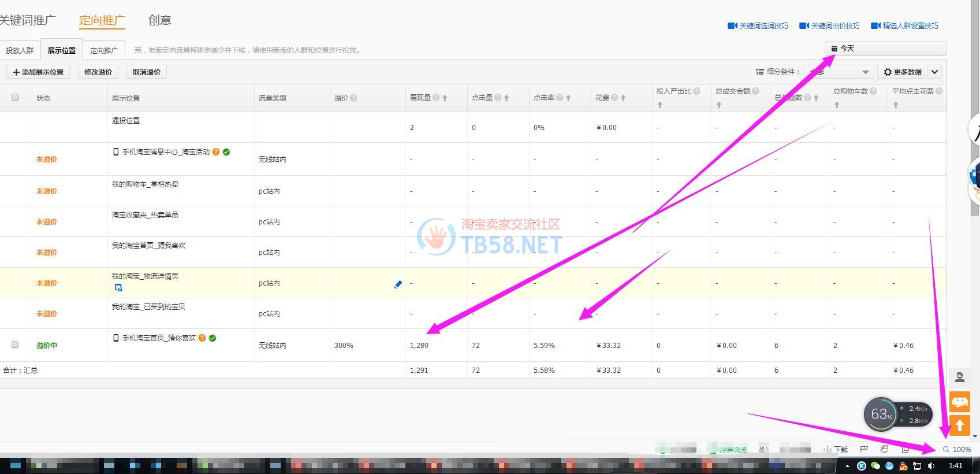Image resolution: width=980 pixels, height=474 pixels.
Task: Open the 今天 date picker
Action: tap(885, 49)
